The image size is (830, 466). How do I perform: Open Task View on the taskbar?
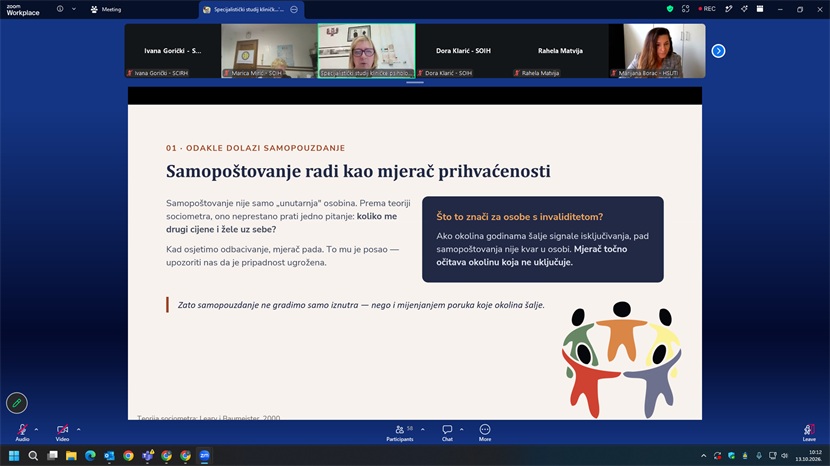pyautogui.click(x=52, y=455)
